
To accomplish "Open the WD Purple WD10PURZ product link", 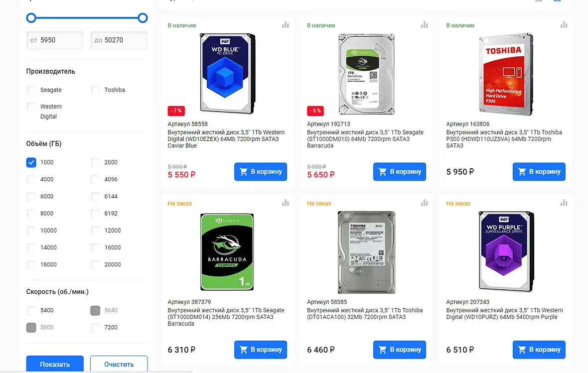I will click(x=504, y=314).
